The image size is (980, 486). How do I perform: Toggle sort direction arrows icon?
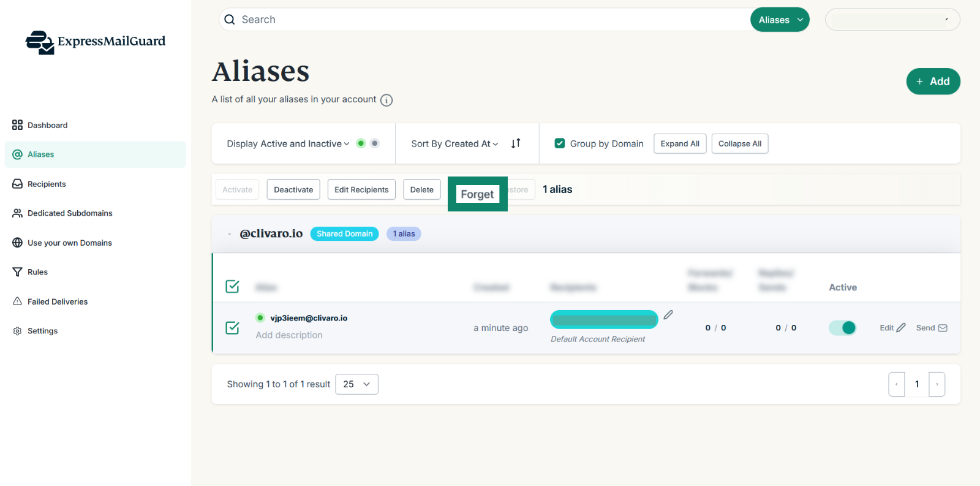click(x=516, y=143)
